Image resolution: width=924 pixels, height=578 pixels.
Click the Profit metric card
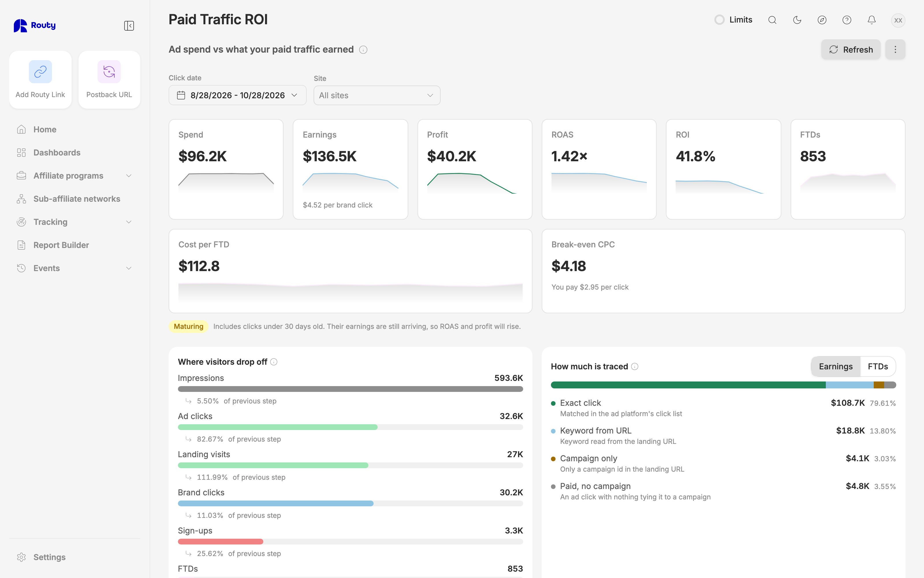pyautogui.click(x=475, y=169)
